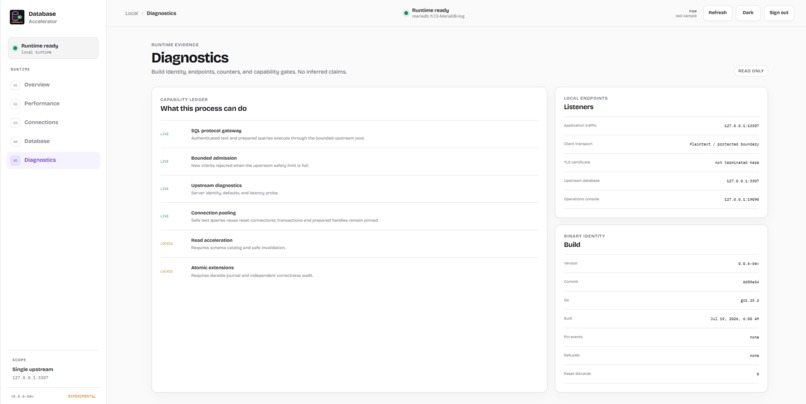806x404 pixels.
Task: Click LOCKED tag beside Read acceleration
Action: point(167,244)
